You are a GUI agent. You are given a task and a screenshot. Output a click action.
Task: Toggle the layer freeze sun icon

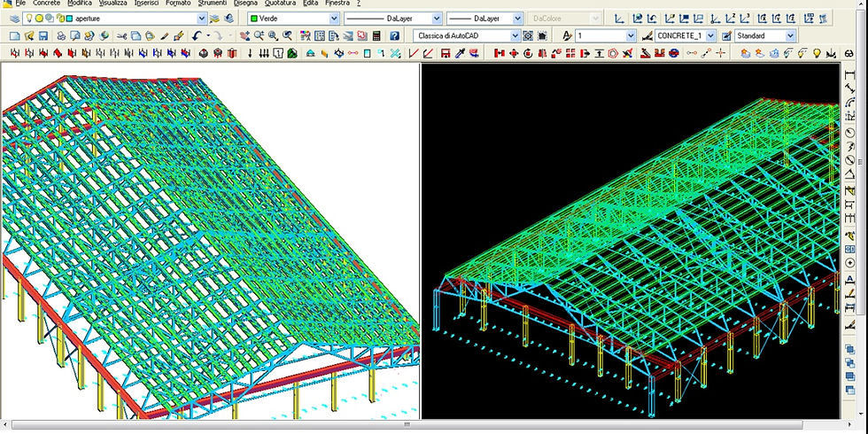click(x=40, y=18)
